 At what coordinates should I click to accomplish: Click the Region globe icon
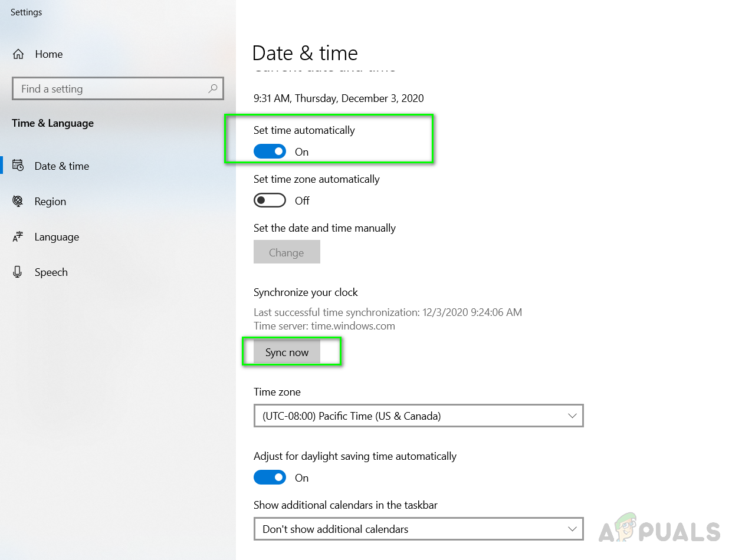tap(18, 202)
